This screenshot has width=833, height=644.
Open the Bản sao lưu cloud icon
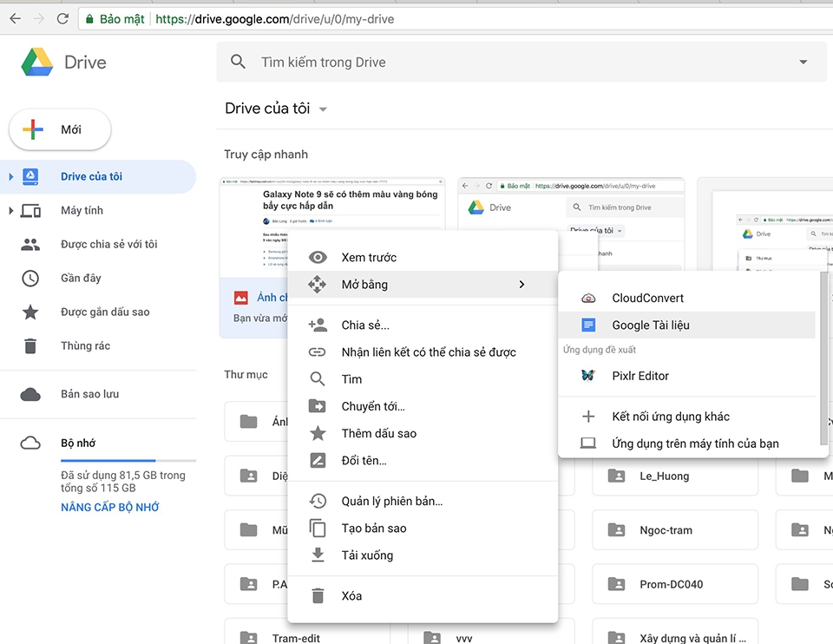pos(30,393)
